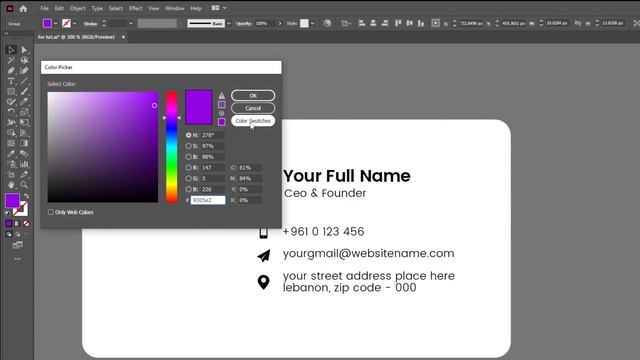Screen dimensions: 640x360
Task: Open the graphic Style dropdown
Action: [x=312, y=23]
